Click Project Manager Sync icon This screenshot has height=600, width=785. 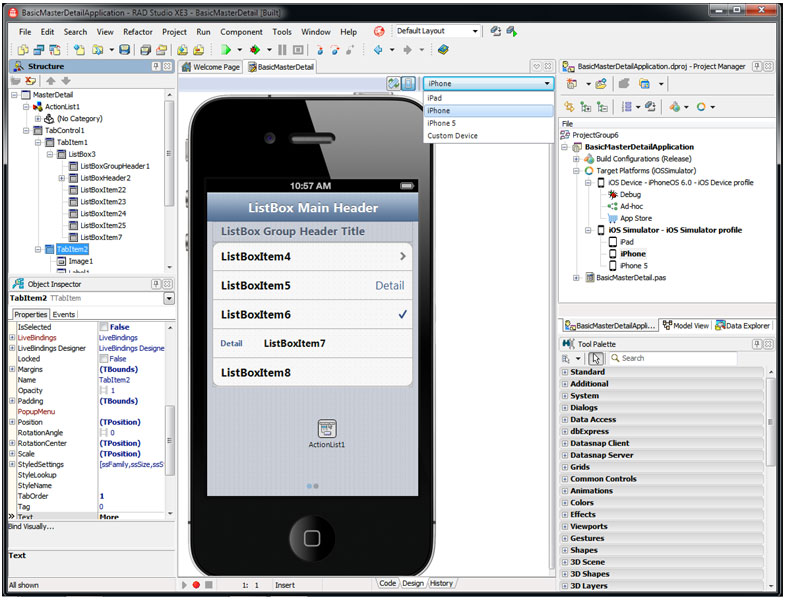569,107
